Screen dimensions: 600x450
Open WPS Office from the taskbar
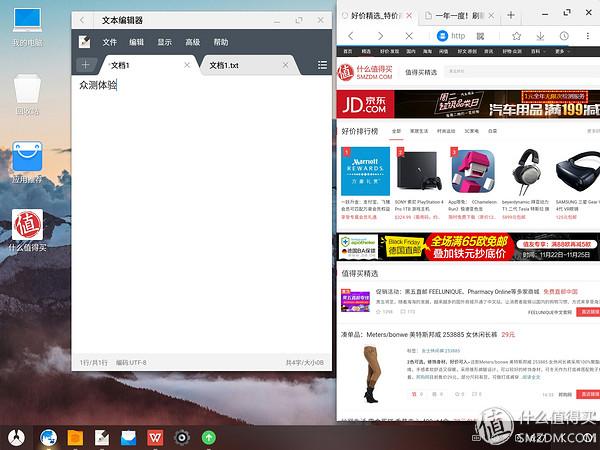point(155,437)
